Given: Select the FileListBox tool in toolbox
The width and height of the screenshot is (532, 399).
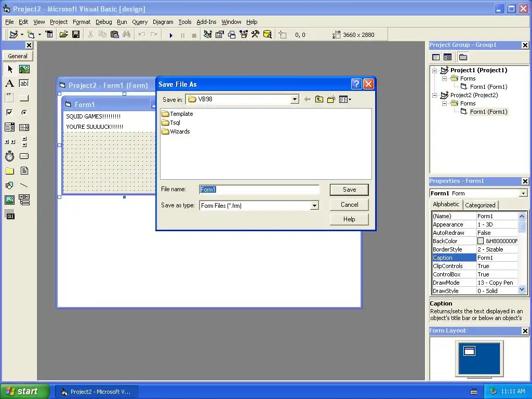Looking at the screenshot, I should pos(24,170).
